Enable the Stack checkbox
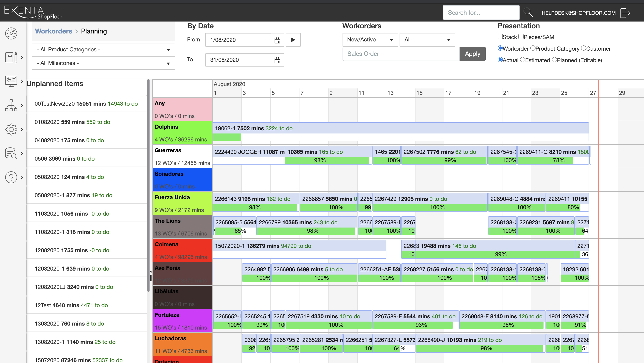 500,37
